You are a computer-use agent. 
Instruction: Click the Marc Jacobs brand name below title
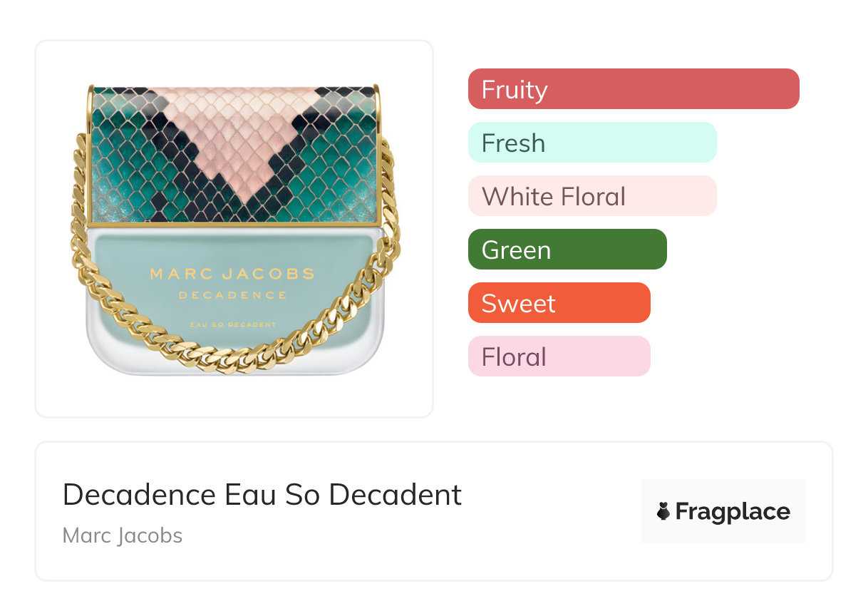[x=123, y=535]
